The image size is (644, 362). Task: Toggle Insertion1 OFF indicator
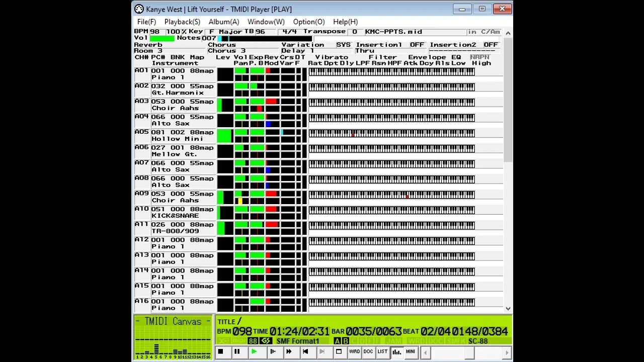(417, 45)
